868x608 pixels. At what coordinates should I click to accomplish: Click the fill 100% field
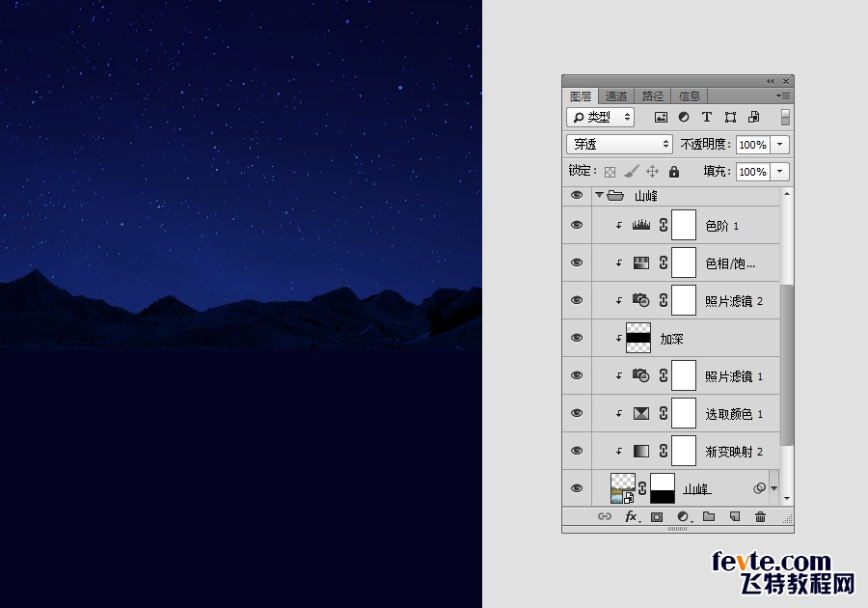753,172
